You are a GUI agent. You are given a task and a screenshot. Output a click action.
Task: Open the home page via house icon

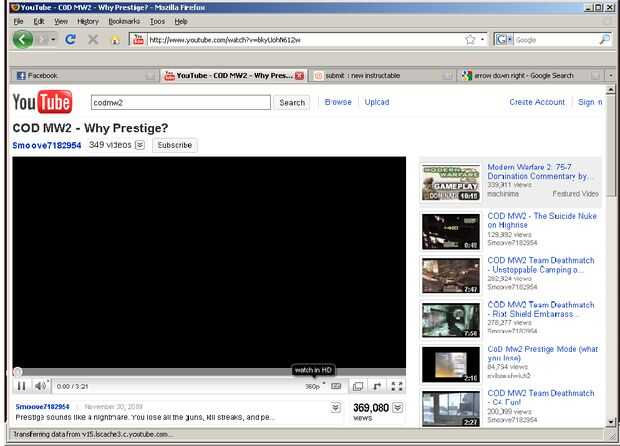pos(115,40)
